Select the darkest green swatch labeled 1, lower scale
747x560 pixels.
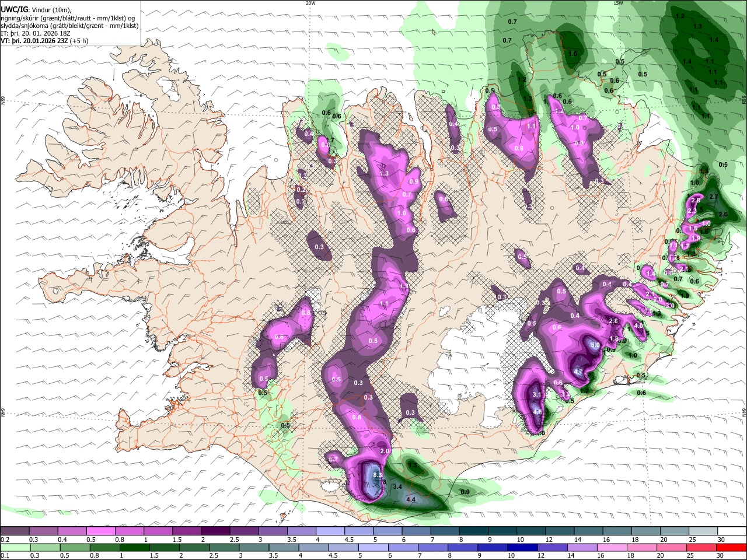point(135,547)
